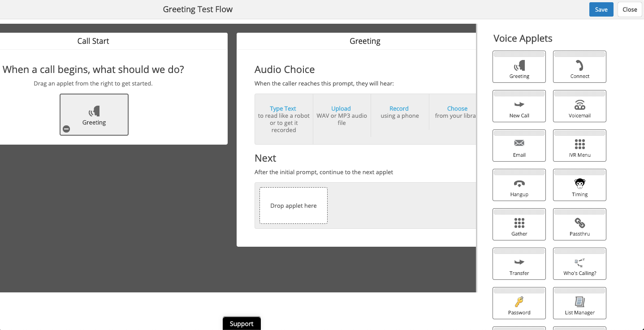Screen dimensions: 644x330
Task: Select the IVR Menu applet
Action: 579,146
